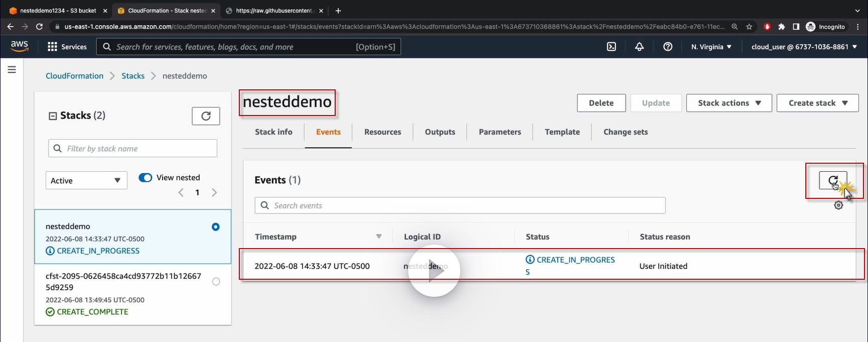Open browser extensions puzzle icon

tap(781, 27)
